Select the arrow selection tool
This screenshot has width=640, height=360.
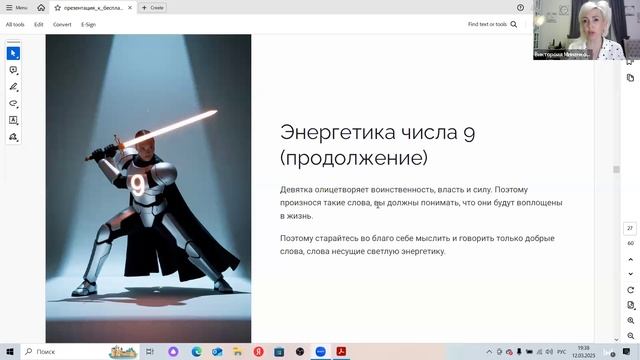pos(13,53)
